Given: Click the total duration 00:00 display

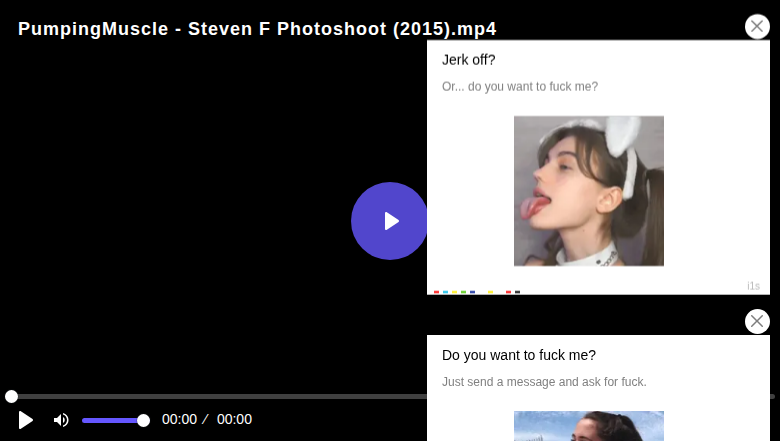Looking at the screenshot, I should pyautogui.click(x=234, y=420).
